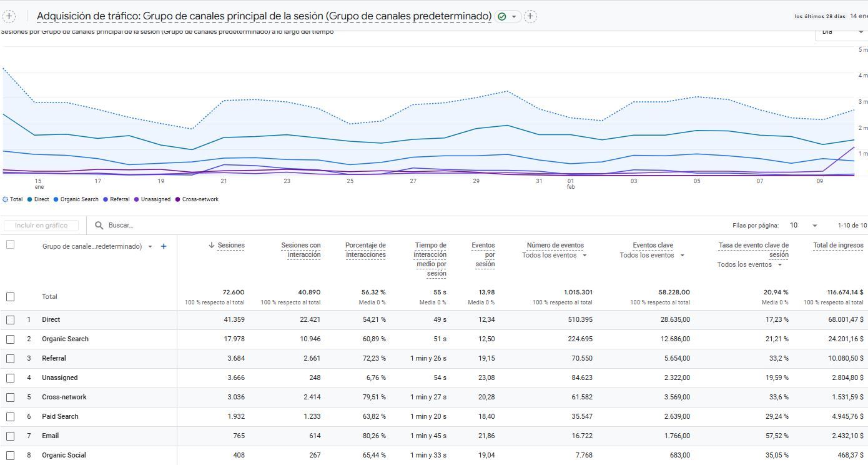Click the 'Direct' channel name
The image size is (868, 465).
(x=51, y=319)
